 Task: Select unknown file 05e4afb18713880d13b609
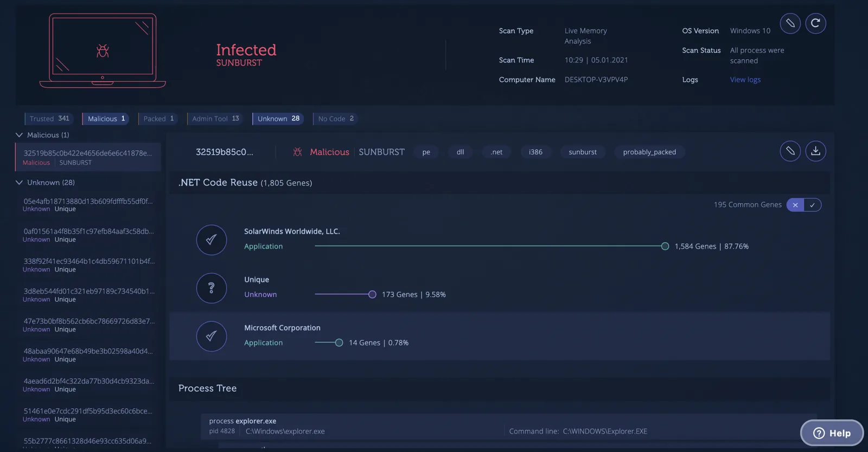pos(88,205)
